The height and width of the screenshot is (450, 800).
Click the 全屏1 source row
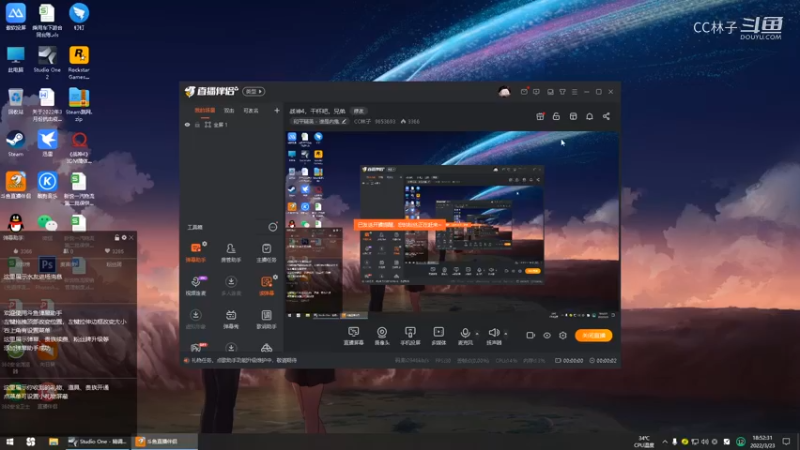pyautogui.click(x=232, y=124)
